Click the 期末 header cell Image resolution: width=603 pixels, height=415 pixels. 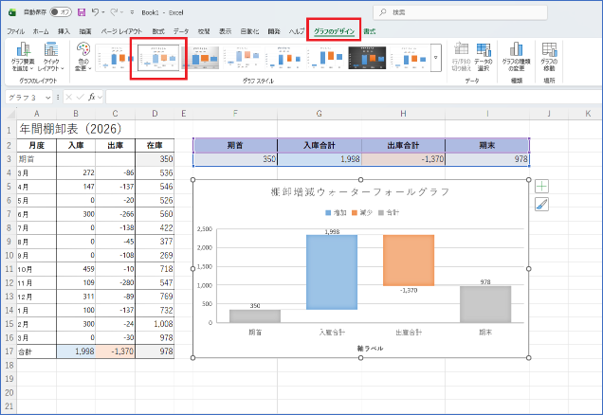[487, 145]
